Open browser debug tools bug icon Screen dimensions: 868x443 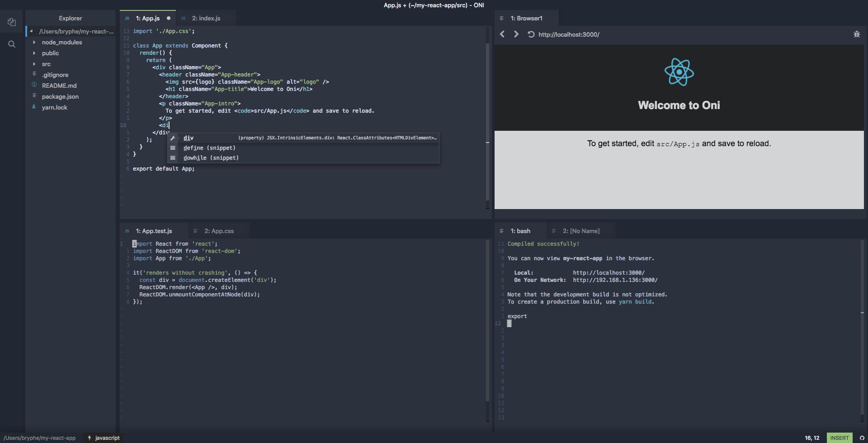pos(856,34)
